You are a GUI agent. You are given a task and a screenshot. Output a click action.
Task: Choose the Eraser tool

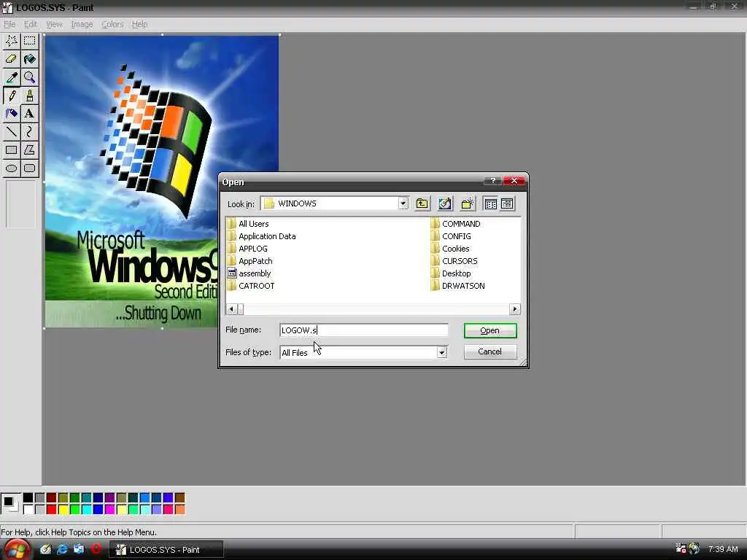tap(12, 59)
